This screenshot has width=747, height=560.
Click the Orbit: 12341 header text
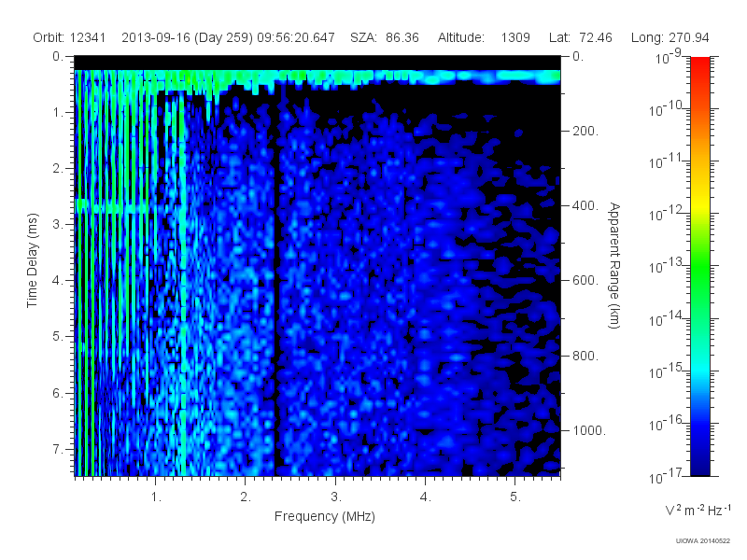pyautogui.click(x=69, y=37)
